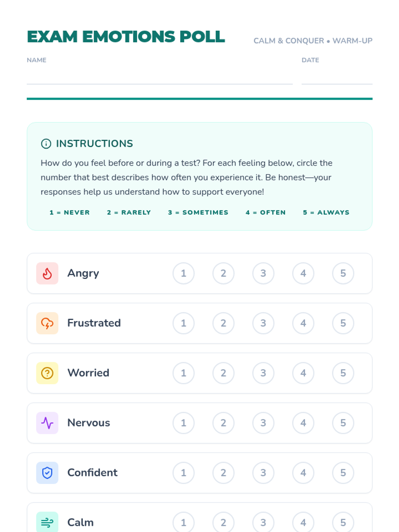Viewport: 399px width, 532px height.
Task: Click the Date input line
Action: pyautogui.click(x=337, y=77)
